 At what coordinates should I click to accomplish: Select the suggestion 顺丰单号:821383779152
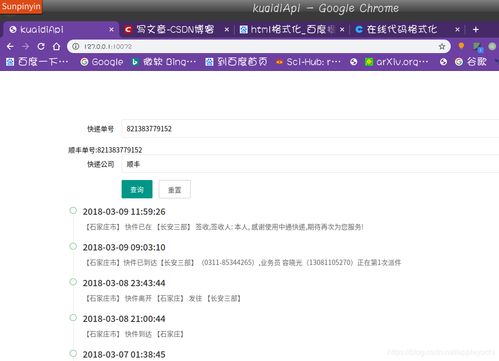click(105, 150)
